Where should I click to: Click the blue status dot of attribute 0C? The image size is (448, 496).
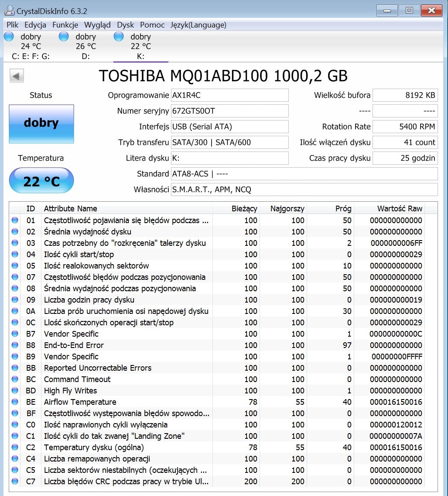pyautogui.click(x=15, y=322)
